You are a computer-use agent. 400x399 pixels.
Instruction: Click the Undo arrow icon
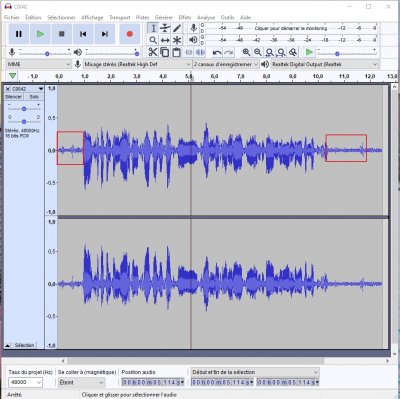(217, 52)
